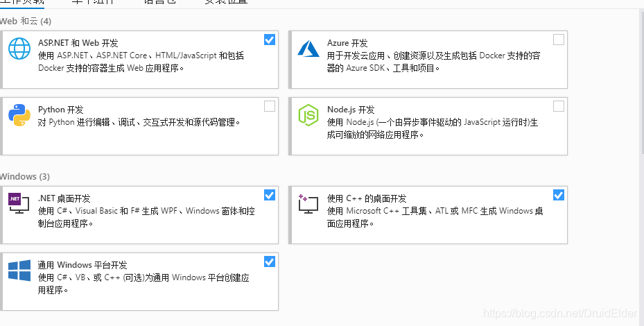
Task: Click the .NET desktop monitor icon
Action: pyautogui.click(x=19, y=203)
